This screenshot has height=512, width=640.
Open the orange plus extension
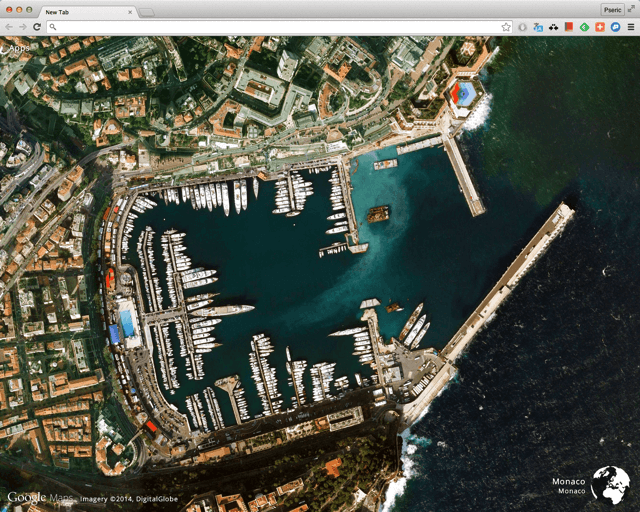pyautogui.click(x=600, y=27)
